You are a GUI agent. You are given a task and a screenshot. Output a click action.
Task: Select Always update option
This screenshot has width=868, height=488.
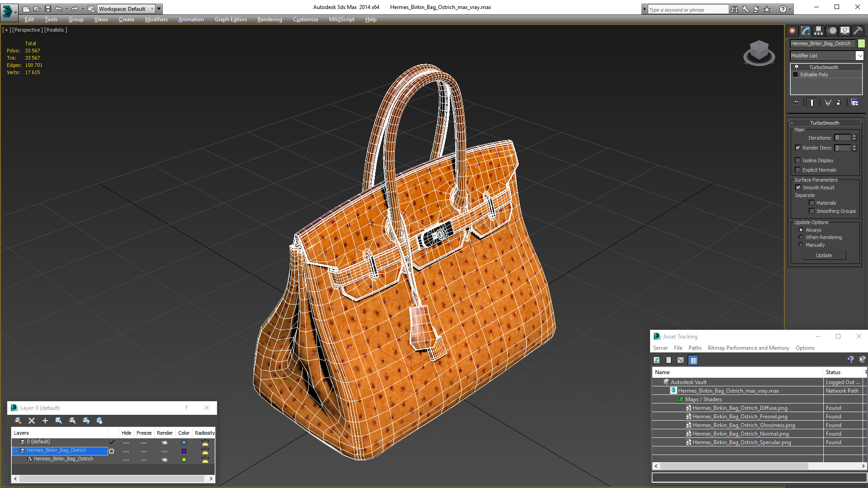point(801,230)
